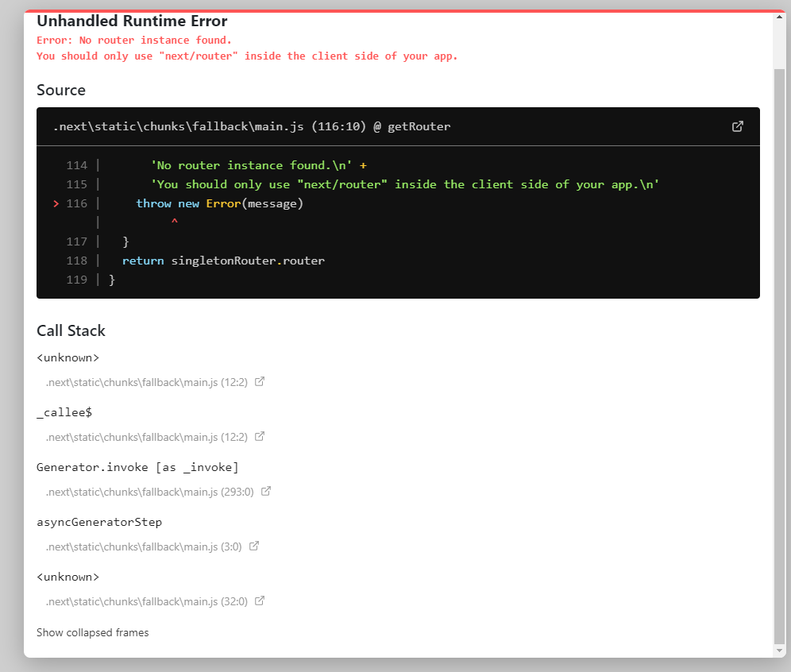Viewport: 791px width, 672px height.
Task: Click the Source heading
Action: (61, 90)
